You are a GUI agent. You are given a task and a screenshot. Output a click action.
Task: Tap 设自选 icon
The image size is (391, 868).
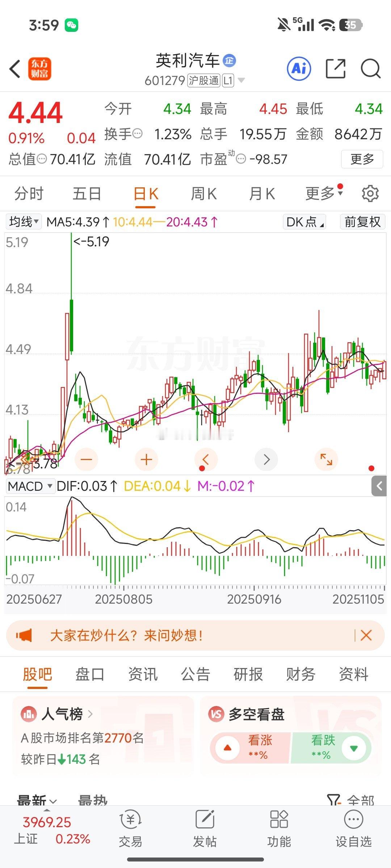coord(354,828)
